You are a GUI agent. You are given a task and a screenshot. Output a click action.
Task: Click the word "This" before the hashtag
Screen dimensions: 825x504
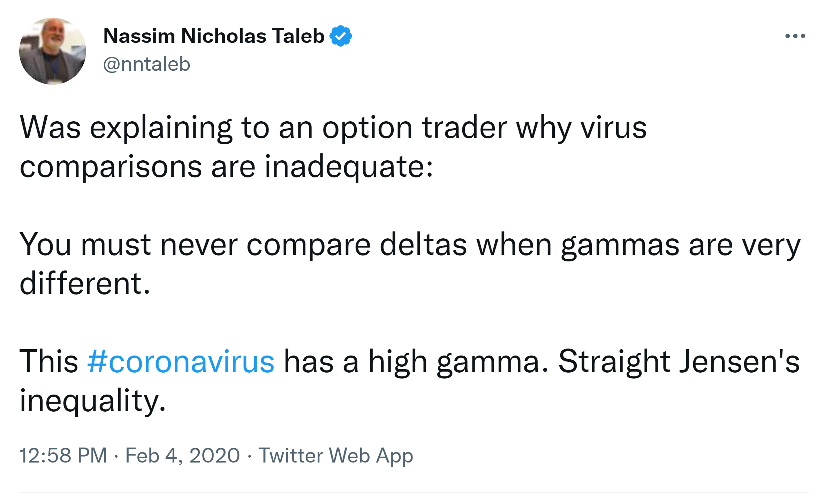(49, 361)
